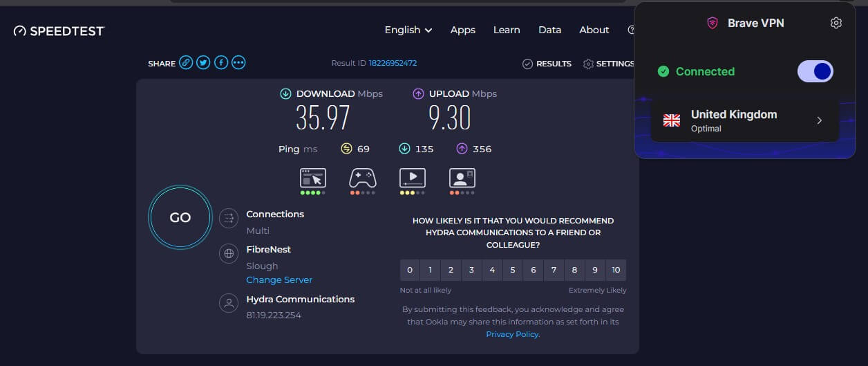Open Brave VPN settings gear

[836, 23]
